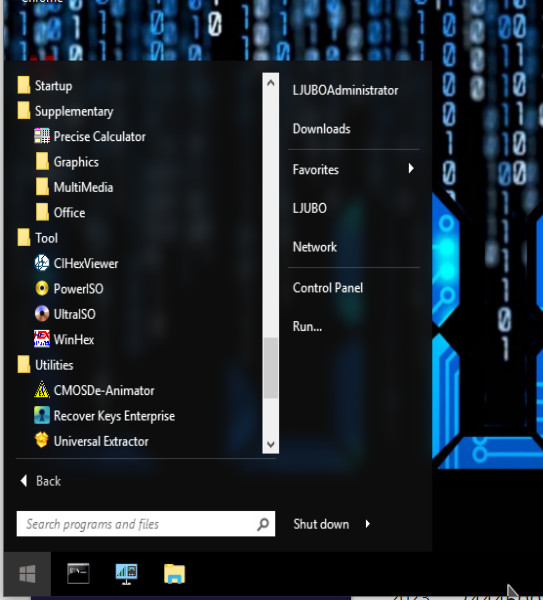
Task: Click the Tool folder icon
Action: point(24,237)
